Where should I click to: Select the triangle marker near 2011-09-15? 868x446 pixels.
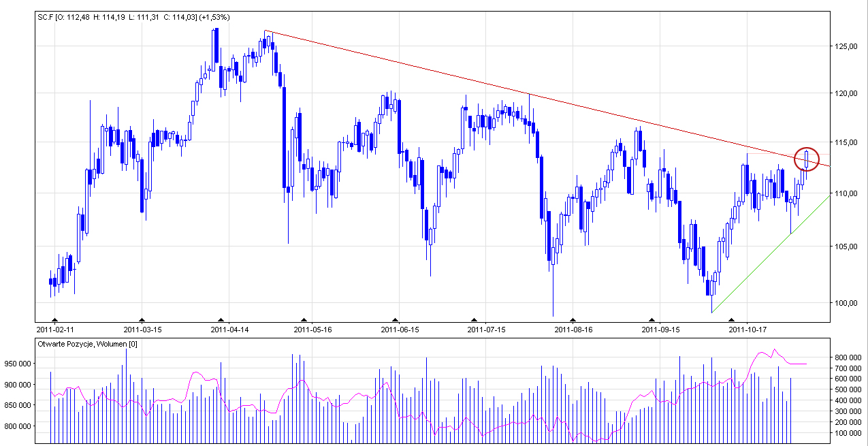[x=652, y=319]
